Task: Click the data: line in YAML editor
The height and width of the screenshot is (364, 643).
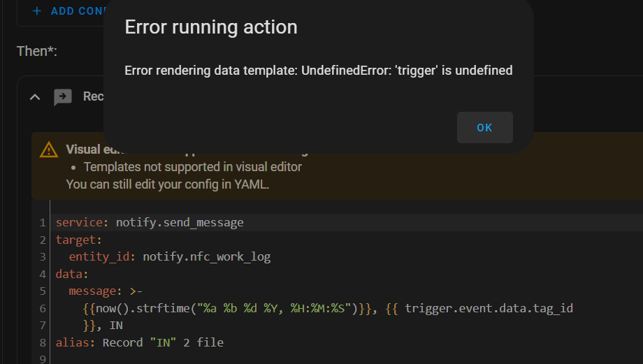Action: (x=72, y=274)
